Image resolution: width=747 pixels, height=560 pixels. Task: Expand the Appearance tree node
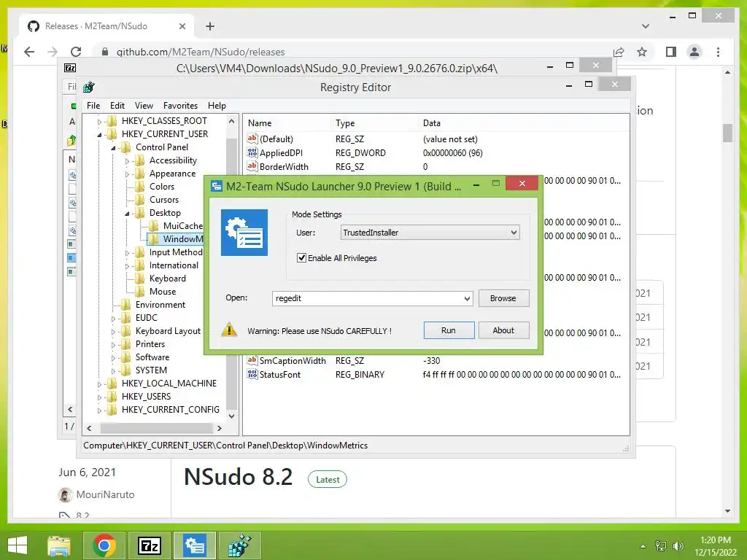tap(127, 174)
